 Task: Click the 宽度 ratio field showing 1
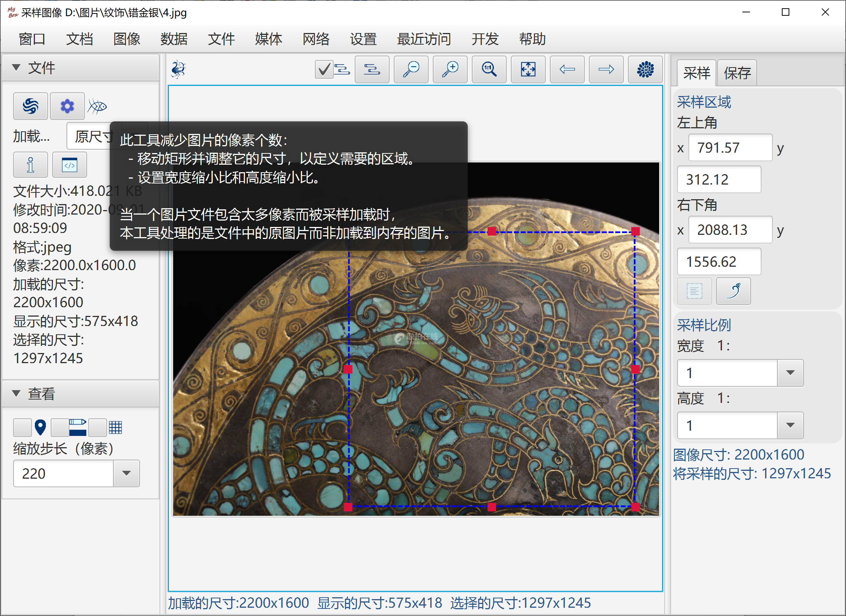click(727, 373)
